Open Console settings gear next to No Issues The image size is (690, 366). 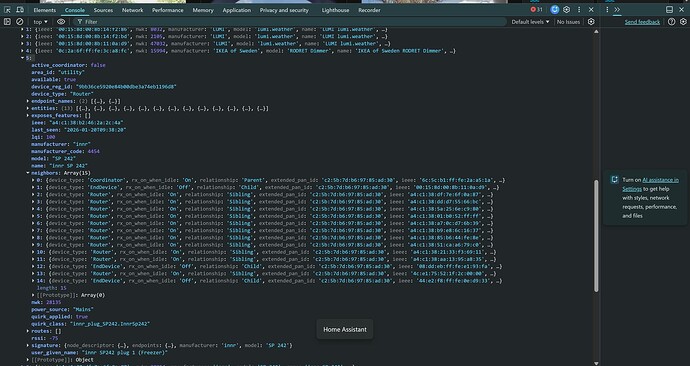pyautogui.click(x=591, y=22)
